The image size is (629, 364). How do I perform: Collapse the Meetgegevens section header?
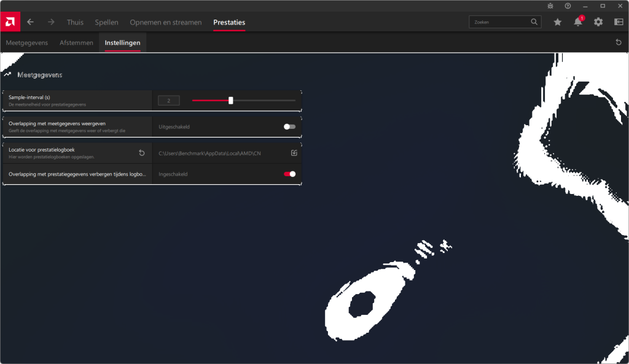pyautogui.click(x=7, y=75)
